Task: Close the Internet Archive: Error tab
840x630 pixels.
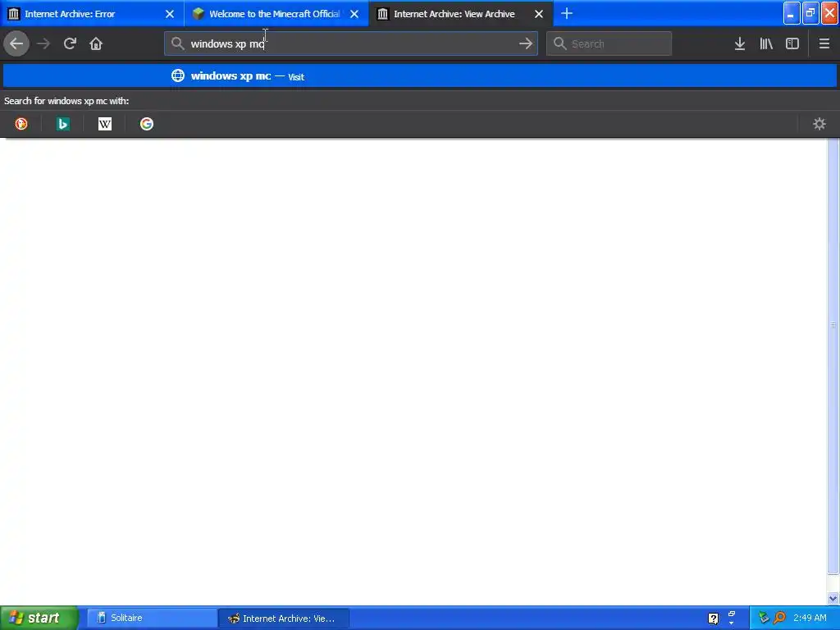Action: click(x=170, y=14)
